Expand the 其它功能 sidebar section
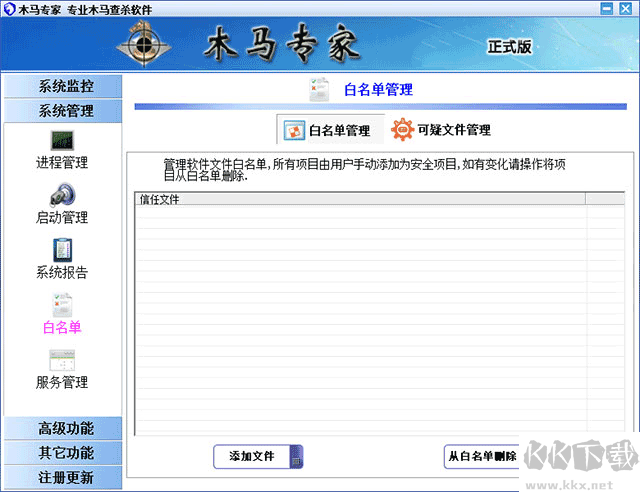 tap(62, 453)
